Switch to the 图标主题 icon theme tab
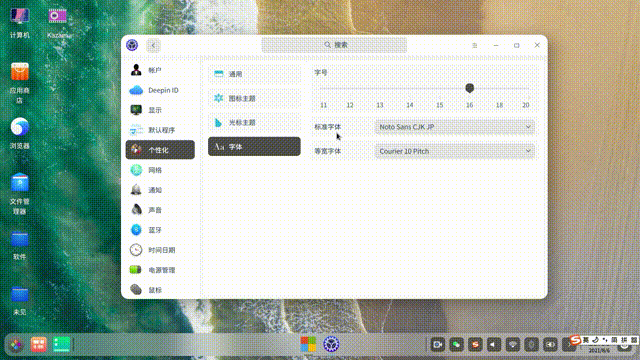The width and height of the screenshot is (640, 360). pyautogui.click(x=254, y=98)
